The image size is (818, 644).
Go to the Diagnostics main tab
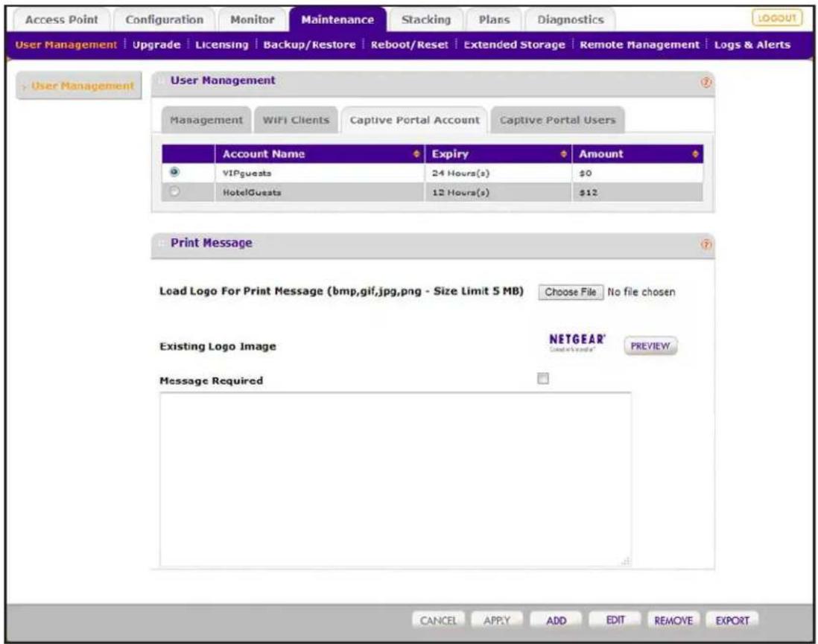point(570,20)
